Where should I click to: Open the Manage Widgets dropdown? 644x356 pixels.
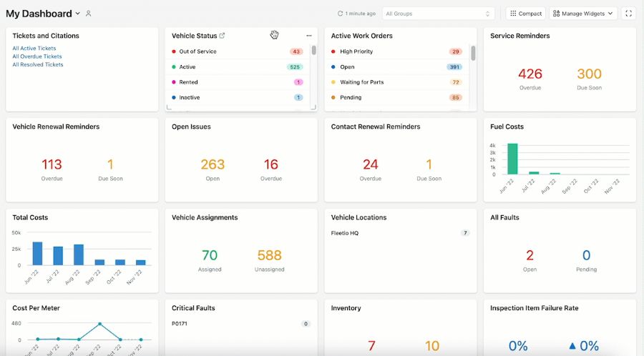(582, 14)
